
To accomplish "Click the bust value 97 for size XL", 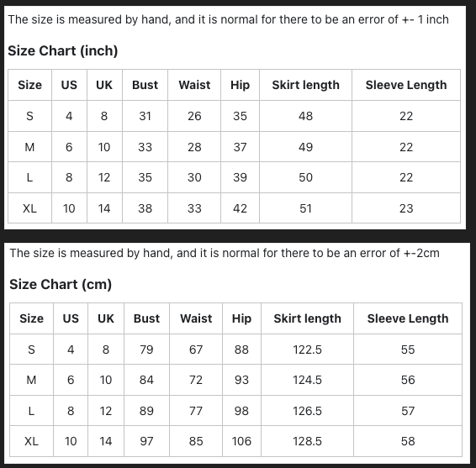I will pos(146,441).
